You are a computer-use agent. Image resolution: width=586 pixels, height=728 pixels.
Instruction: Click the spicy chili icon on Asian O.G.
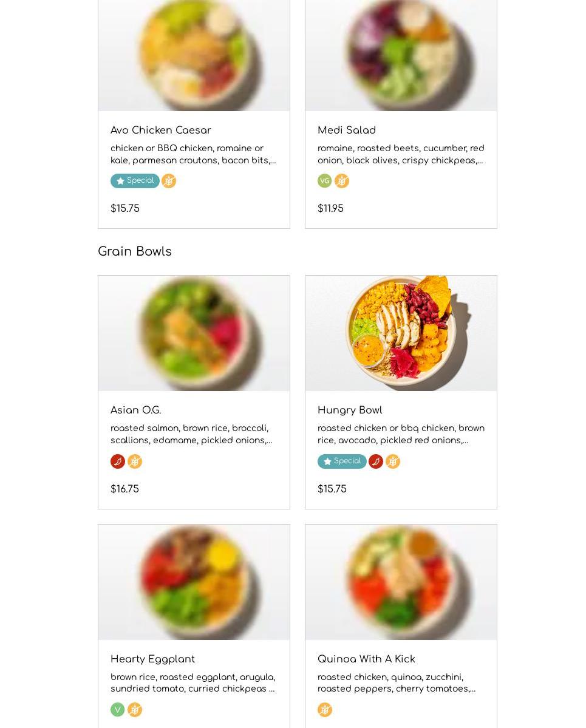click(118, 461)
